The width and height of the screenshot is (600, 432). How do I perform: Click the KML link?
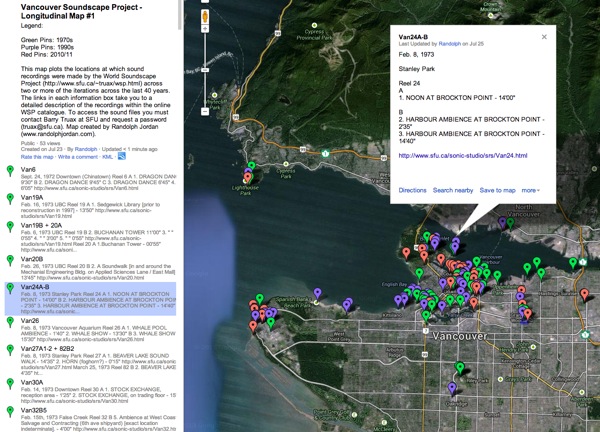pyautogui.click(x=108, y=157)
